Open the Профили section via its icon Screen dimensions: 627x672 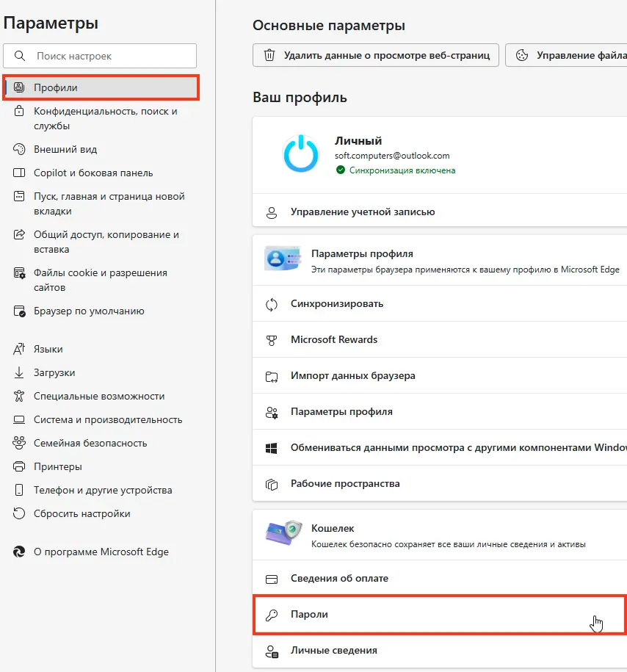(x=19, y=87)
